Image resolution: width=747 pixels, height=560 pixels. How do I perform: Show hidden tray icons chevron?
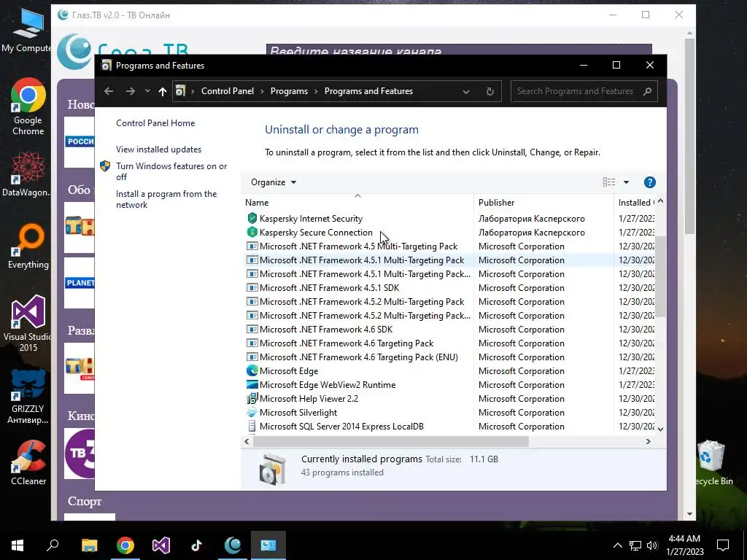[x=617, y=545]
